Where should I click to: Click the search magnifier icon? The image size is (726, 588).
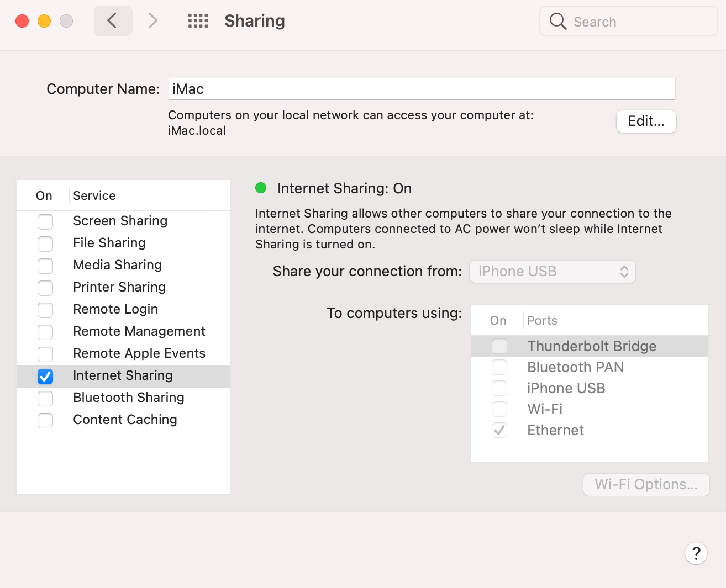558,22
